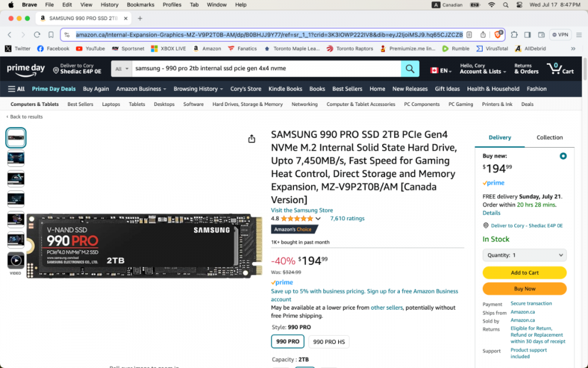Select the 990 PRO HS style
Screen dimensions: 588x368
(329, 342)
